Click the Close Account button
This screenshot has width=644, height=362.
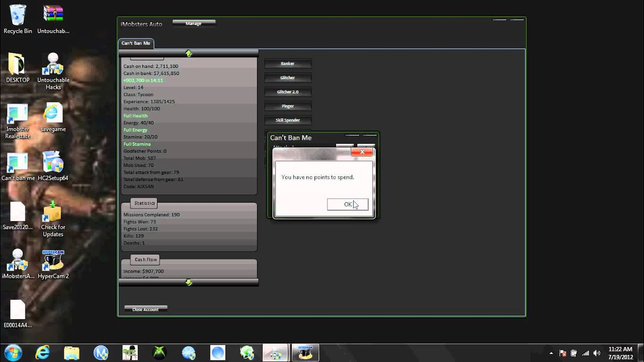tap(145, 310)
